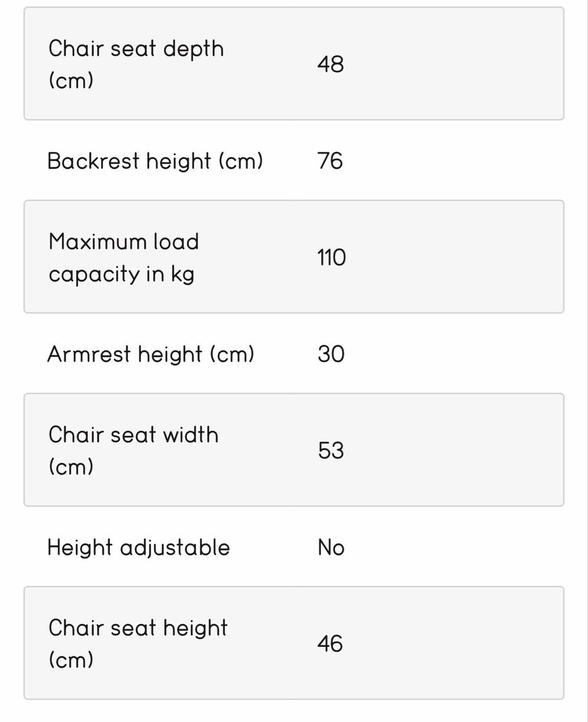This screenshot has height=722, width=588.
Task: Select the Backrest height (cm) label
Action: click(155, 161)
